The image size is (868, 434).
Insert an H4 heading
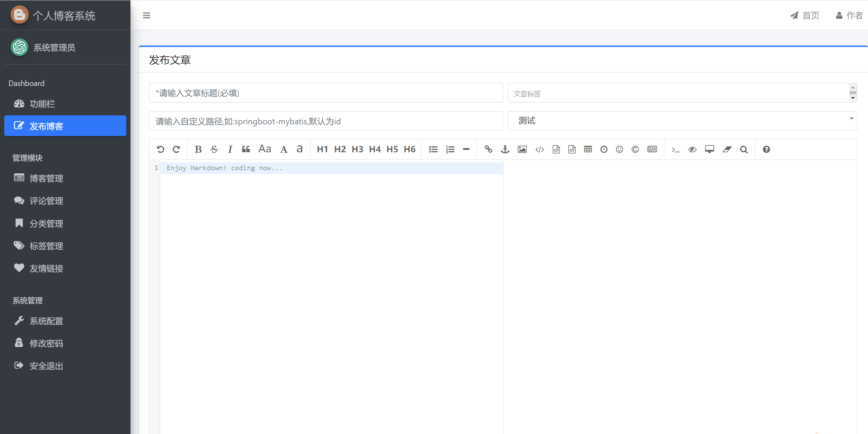(375, 149)
